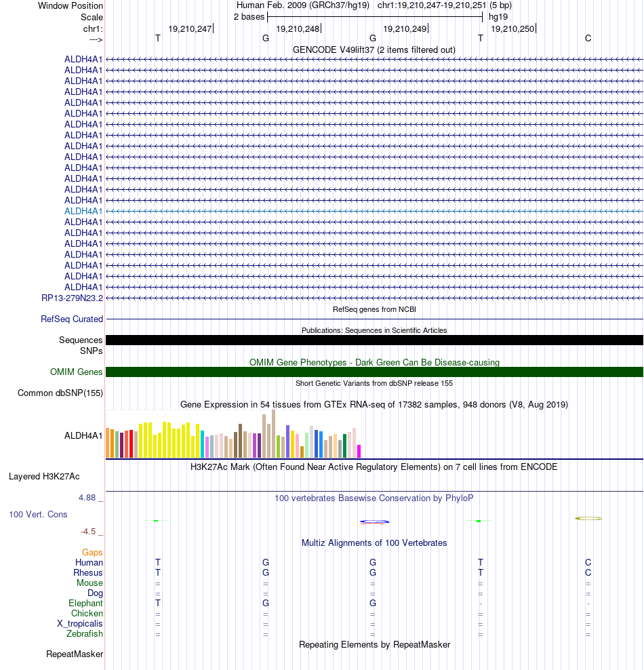Click the olive outlined PhyloP conservation marker

(x=588, y=518)
